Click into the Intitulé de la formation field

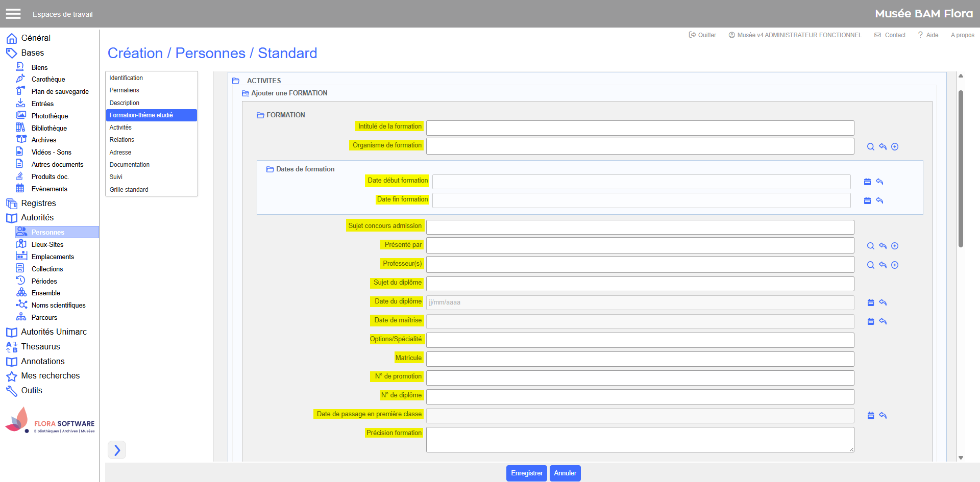pyautogui.click(x=640, y=128)
